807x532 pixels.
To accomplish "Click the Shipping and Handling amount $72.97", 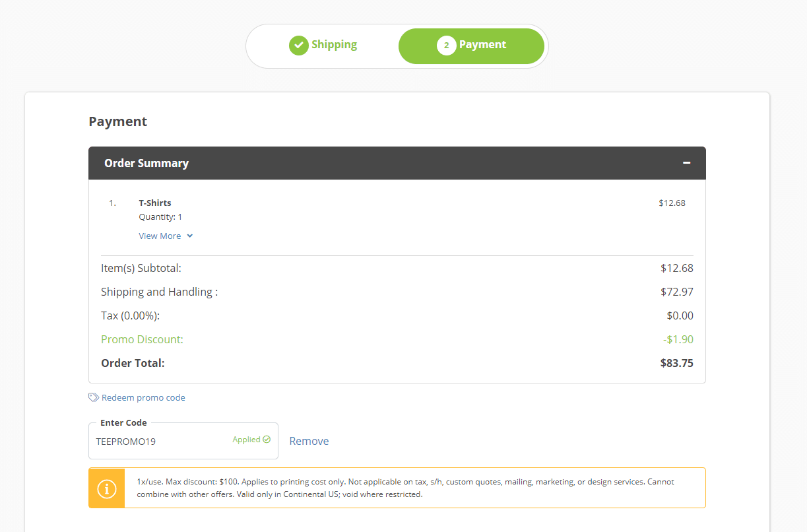I will click(676, 292).
